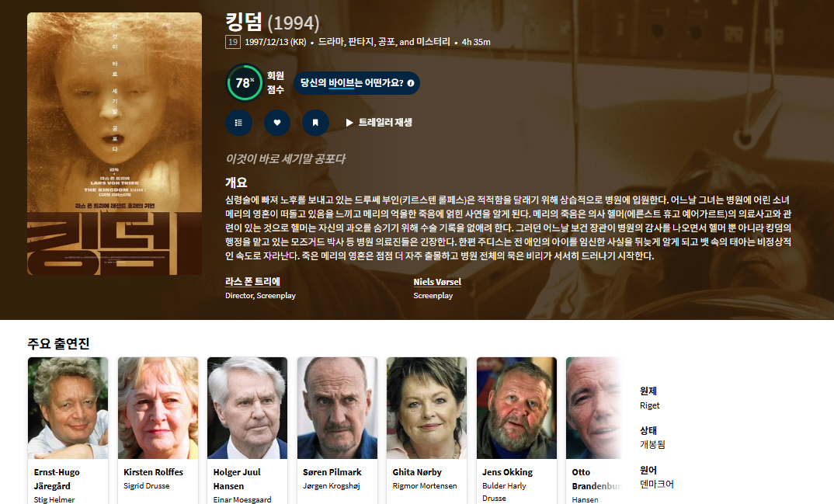Image resolution: width=834 pixels, height=504 pixels.
Task: Open Ernst-Hugo Järegård cast photo
Action: coord(68,408)
